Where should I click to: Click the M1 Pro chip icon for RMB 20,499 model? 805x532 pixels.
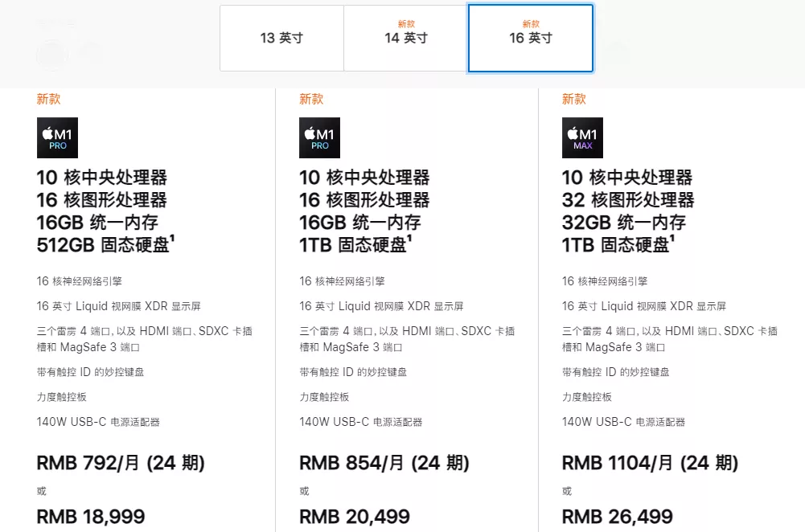coord(319,137)
